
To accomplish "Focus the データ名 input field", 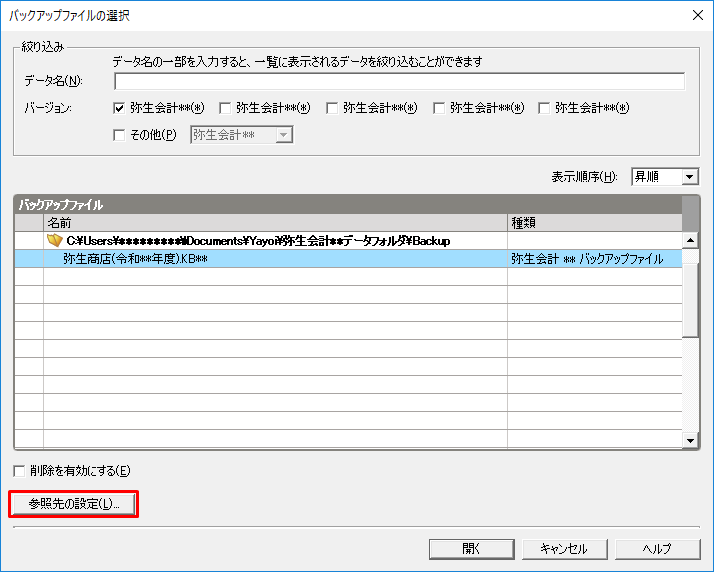I will [x=399, y=81].
